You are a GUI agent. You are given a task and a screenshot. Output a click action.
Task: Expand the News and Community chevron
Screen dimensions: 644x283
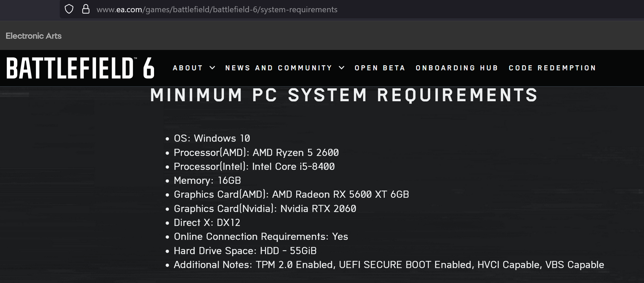tap(342, 68)
